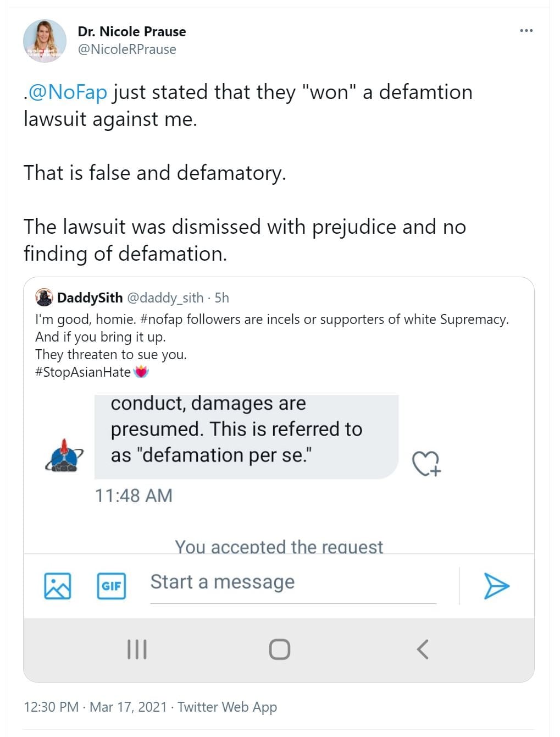Tap the Android home button

[x=279, y=650]
